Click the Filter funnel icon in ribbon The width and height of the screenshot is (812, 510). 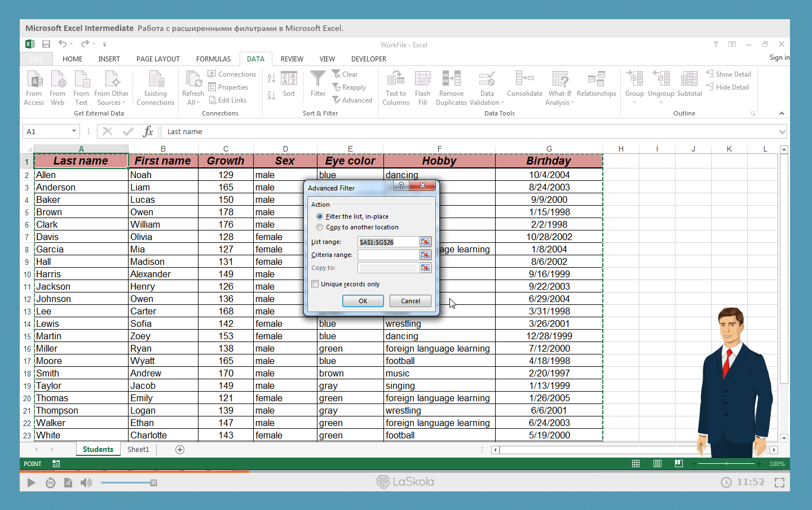317,80
